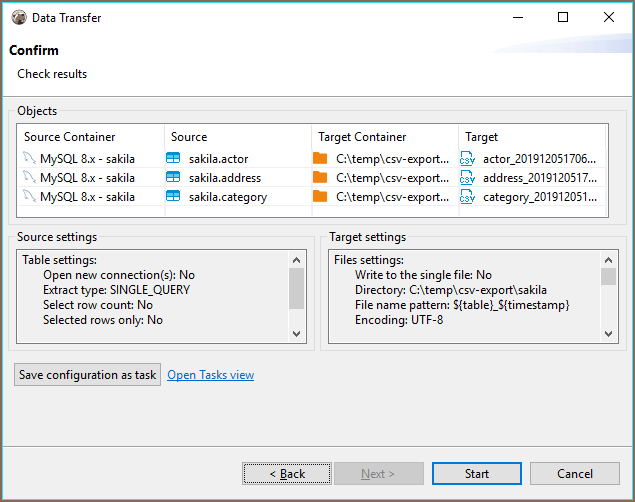
Task: Go back to previous wizard page
Action: click(287, 473)
